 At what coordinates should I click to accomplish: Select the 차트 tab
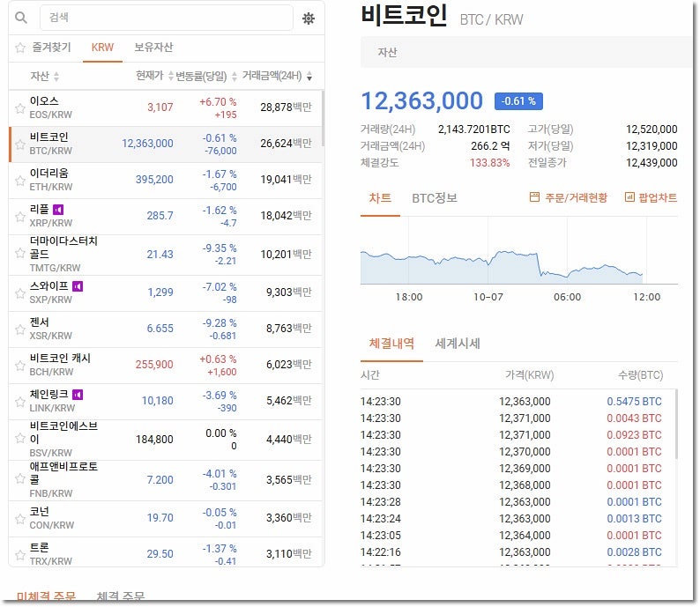(380, 198)
